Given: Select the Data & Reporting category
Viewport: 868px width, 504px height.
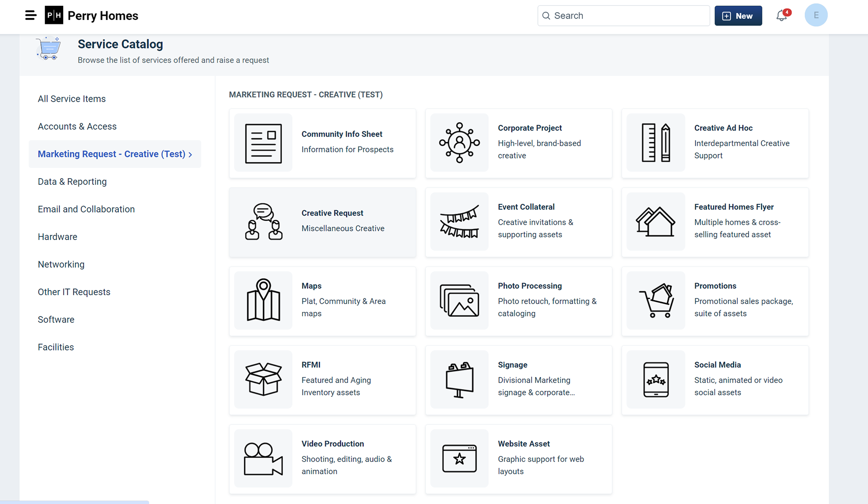Looking at the screenshot, I should click(72, 182).
